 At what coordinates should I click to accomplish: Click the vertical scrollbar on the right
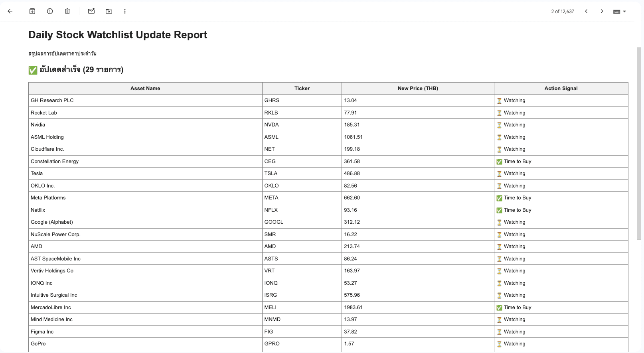639,144
